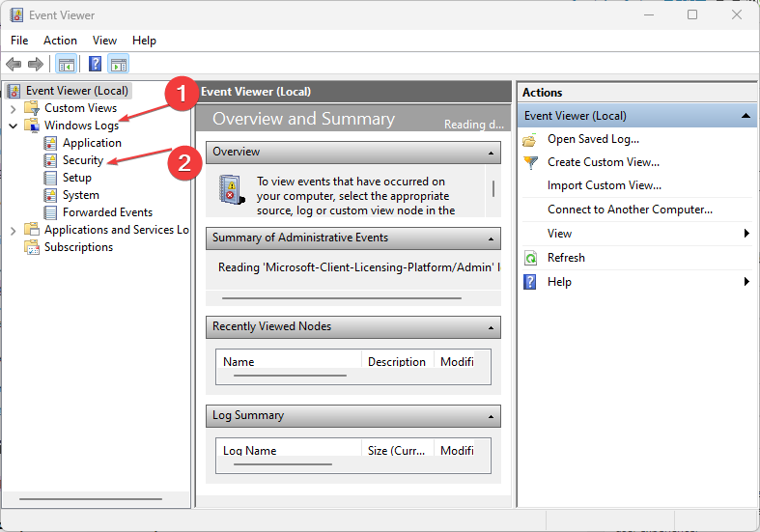
Task: Select Import Custom View... action
Action: (x=604, y=185)
